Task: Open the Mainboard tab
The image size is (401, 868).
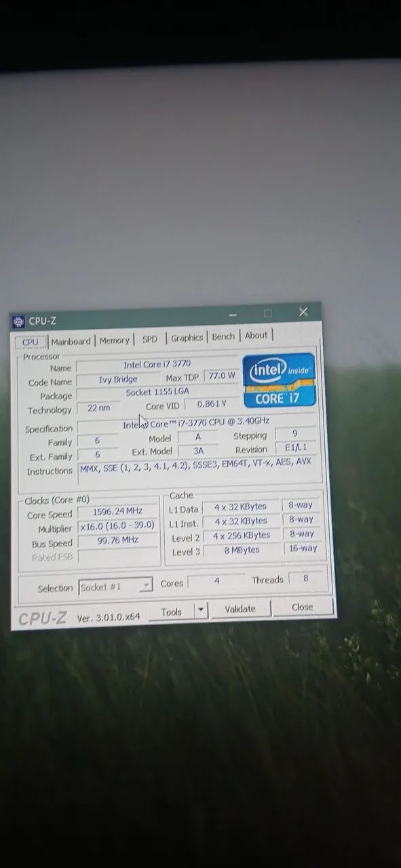Action: 71,341
